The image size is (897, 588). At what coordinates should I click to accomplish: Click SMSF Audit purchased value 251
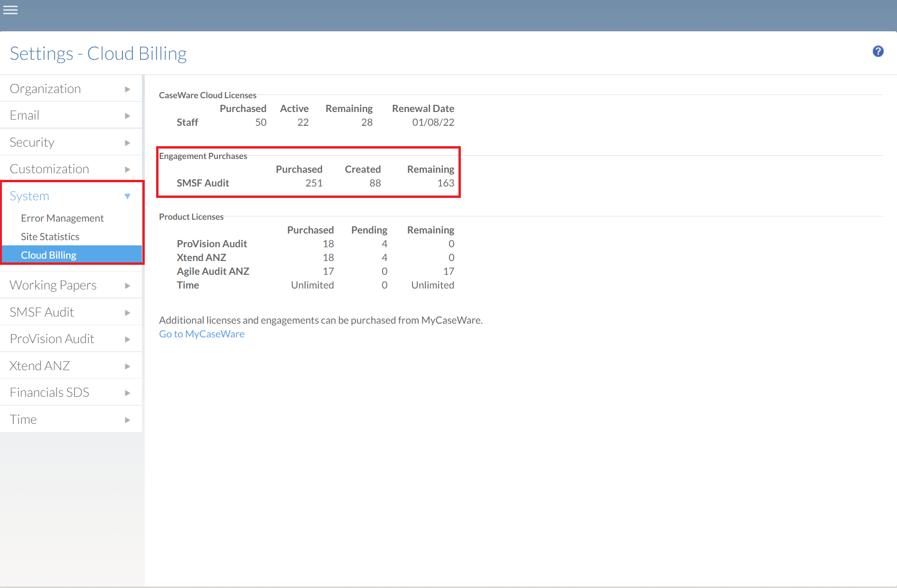click(x=314, y=183)
